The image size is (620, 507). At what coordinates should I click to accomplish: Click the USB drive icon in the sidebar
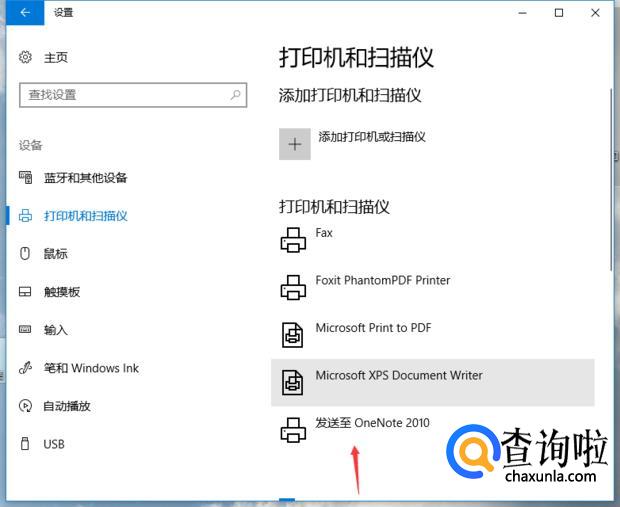point(25,444)
